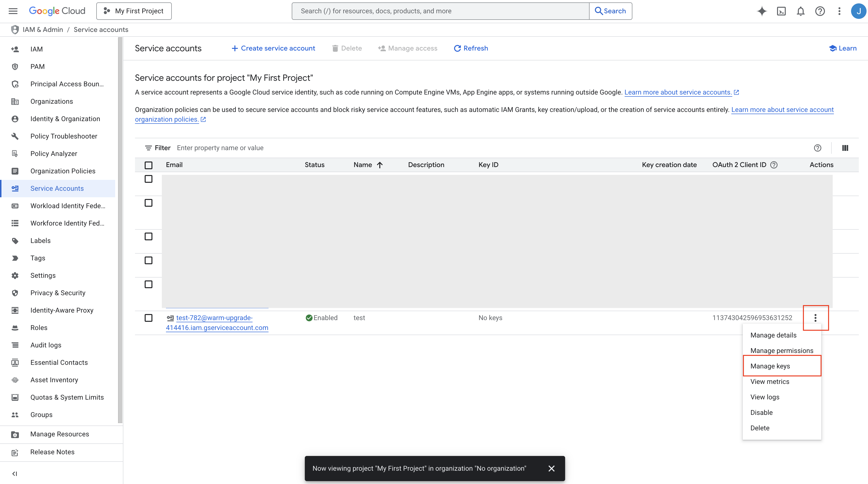Open the column display options icon
This screenshot has height=484, width=868.
(845, 148)
